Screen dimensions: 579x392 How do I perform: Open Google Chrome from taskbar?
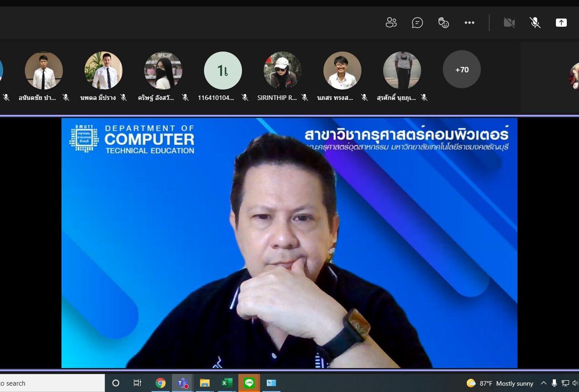coord(160,383)
